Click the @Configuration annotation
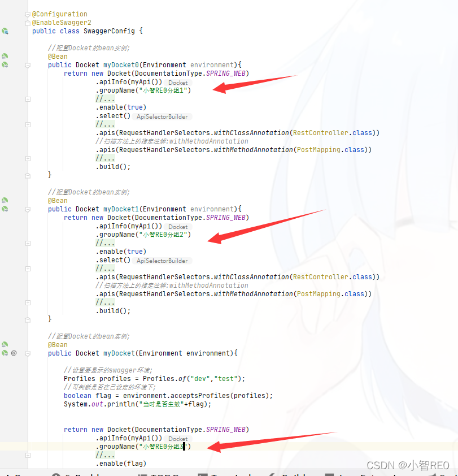458x476 pixels. [60, 14]
